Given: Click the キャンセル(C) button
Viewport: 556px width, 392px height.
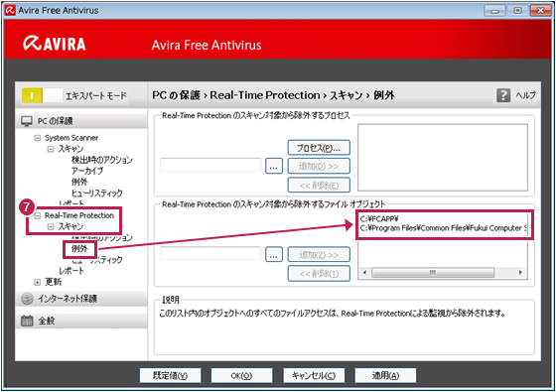Looking at the screenshot, I should (x=314, y=375).
